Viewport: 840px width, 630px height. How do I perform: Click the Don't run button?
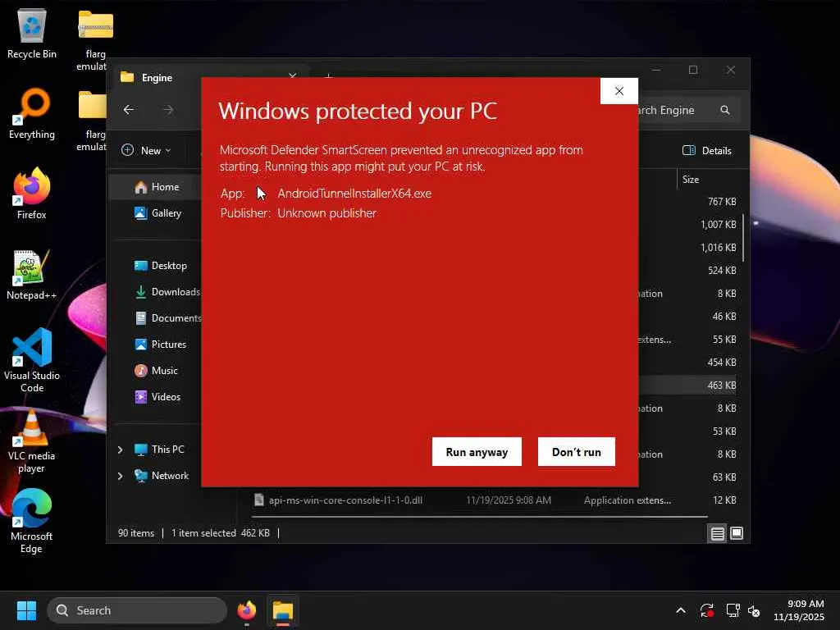(x=577, y=452)
